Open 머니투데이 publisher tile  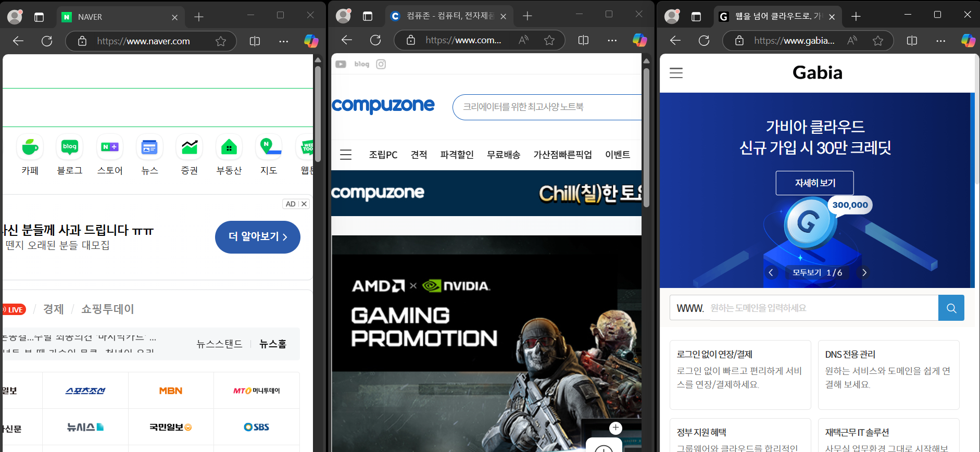pos(257,391)
